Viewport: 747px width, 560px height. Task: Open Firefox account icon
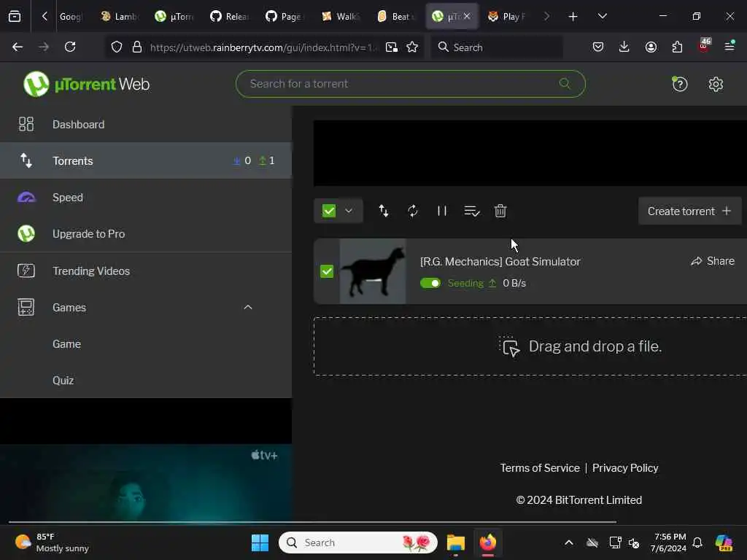[651, 47]
